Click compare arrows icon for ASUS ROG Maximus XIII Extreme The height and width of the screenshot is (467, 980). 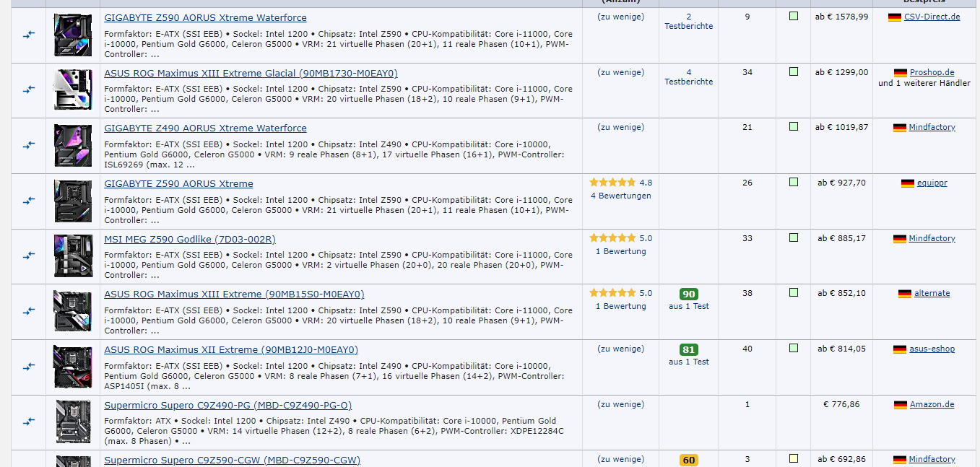(x=29, y=311)
